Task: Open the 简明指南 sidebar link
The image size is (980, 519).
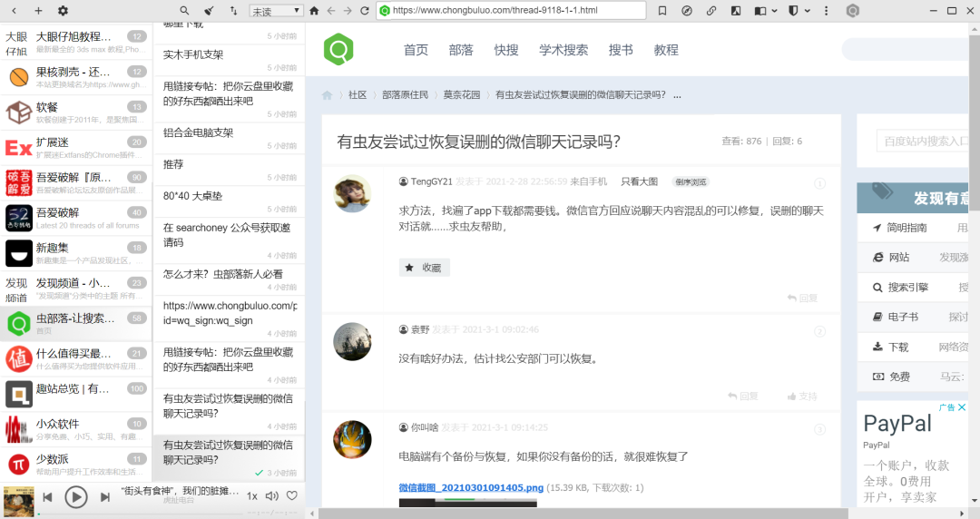Action: [906, 228]
